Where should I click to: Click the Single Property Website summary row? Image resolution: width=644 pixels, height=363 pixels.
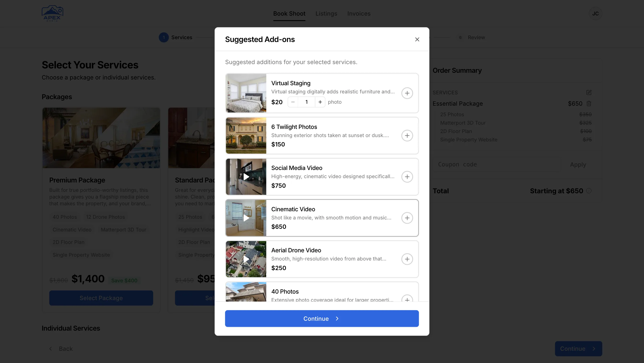coord(516,139)
